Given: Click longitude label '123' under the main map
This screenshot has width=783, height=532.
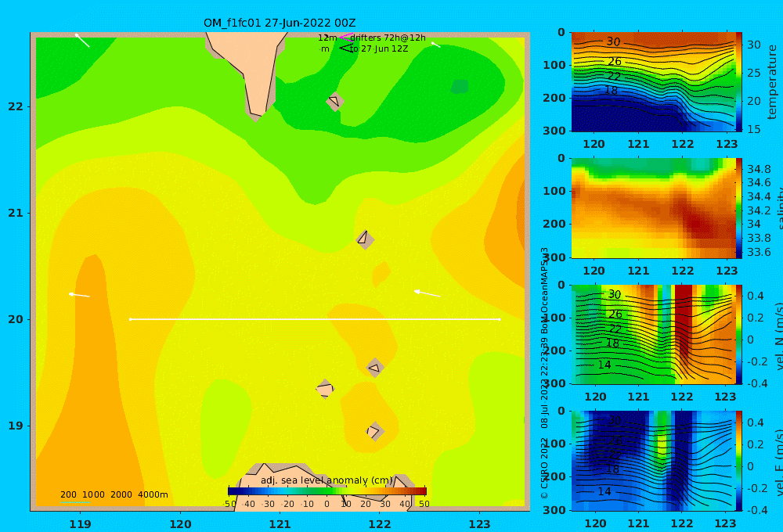Looking at the screenshot, I should [480, 524].
